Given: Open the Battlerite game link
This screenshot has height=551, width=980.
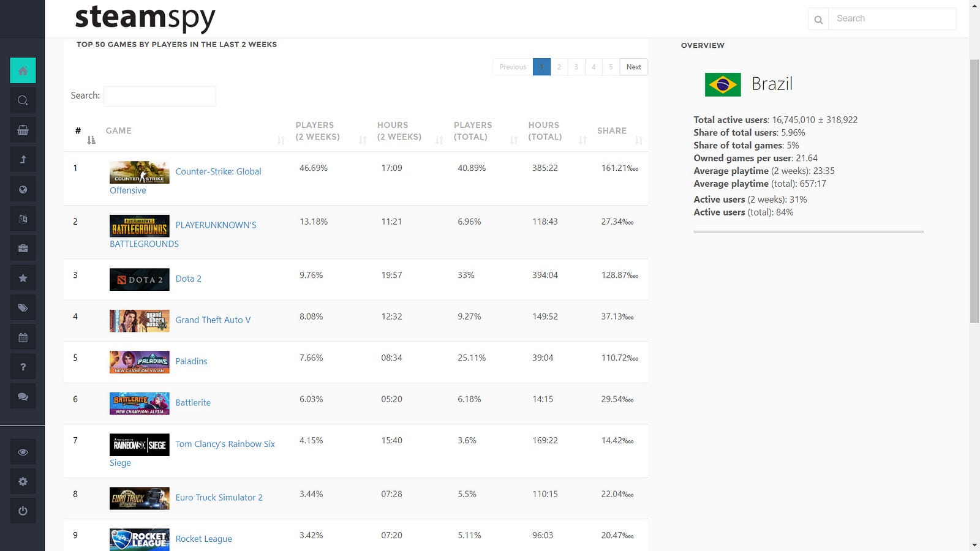Looking at the screenshot, I should pos(193,402).
